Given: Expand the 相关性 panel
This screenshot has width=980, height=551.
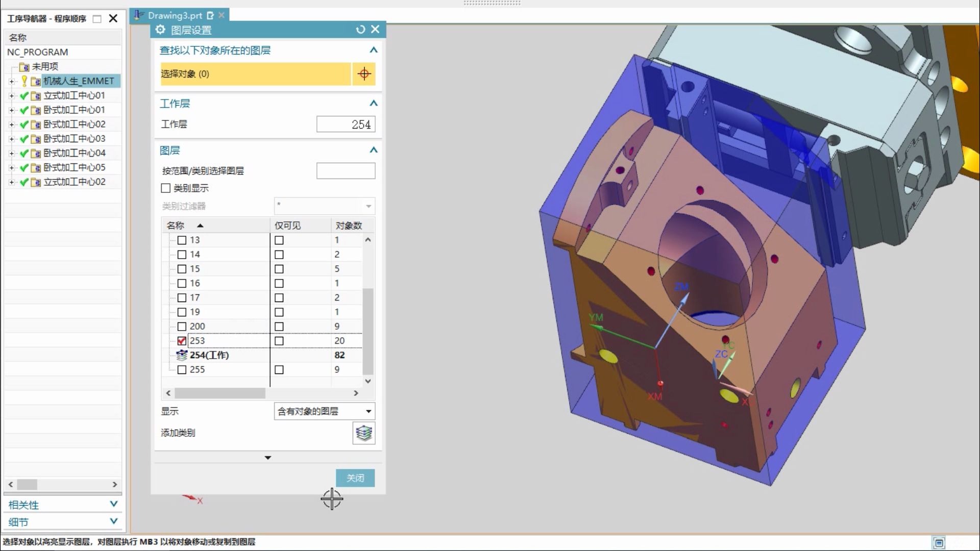Looking at the screenshot, I should coord(113,504).
